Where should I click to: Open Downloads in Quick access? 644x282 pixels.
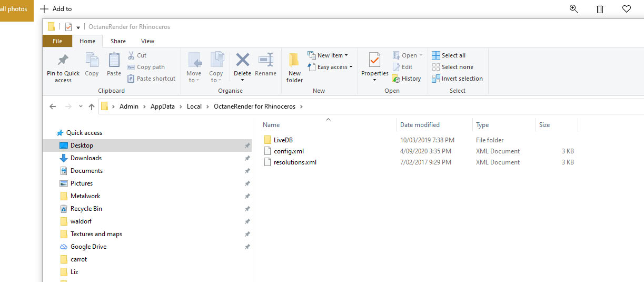pyautogui.click(x=86, y=158)
